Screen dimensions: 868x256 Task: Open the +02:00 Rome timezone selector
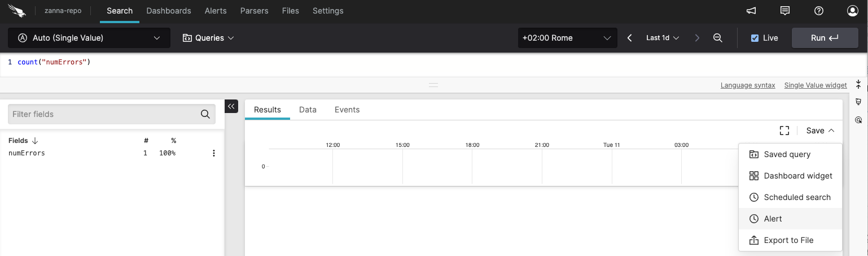566,38
